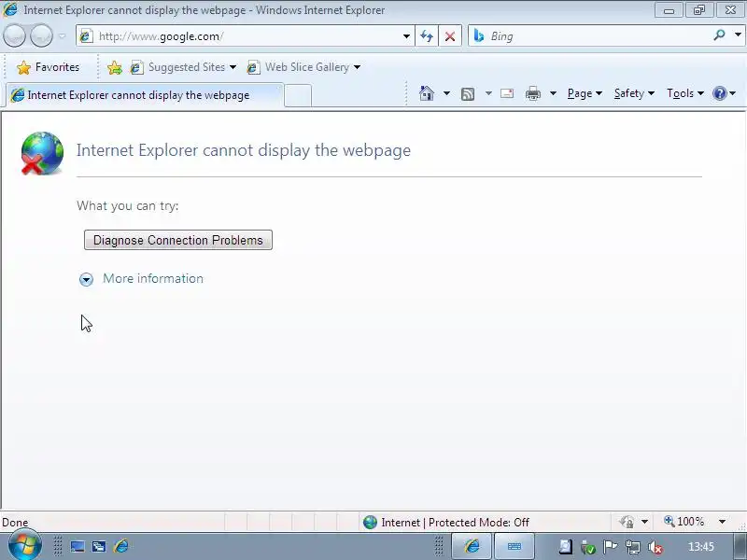
Task: Expand the Home button dropdown arrow
Action: pos(446,93)
